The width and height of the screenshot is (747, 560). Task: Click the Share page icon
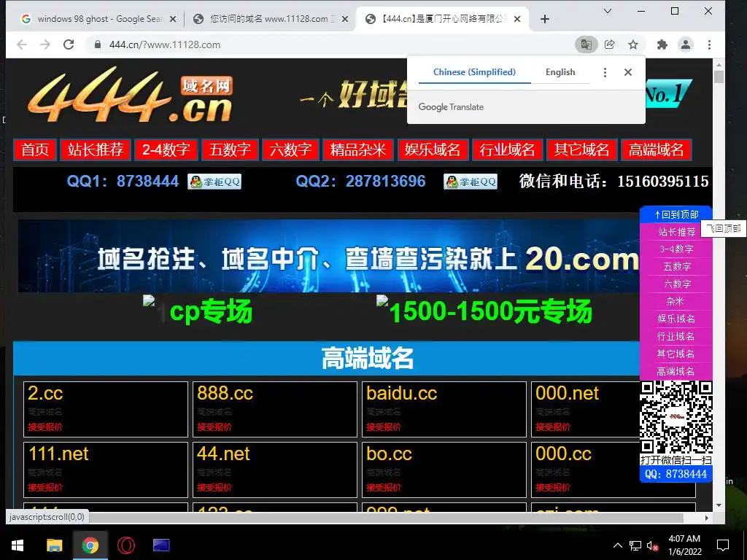pyautogui.click(x=609, y=44)
